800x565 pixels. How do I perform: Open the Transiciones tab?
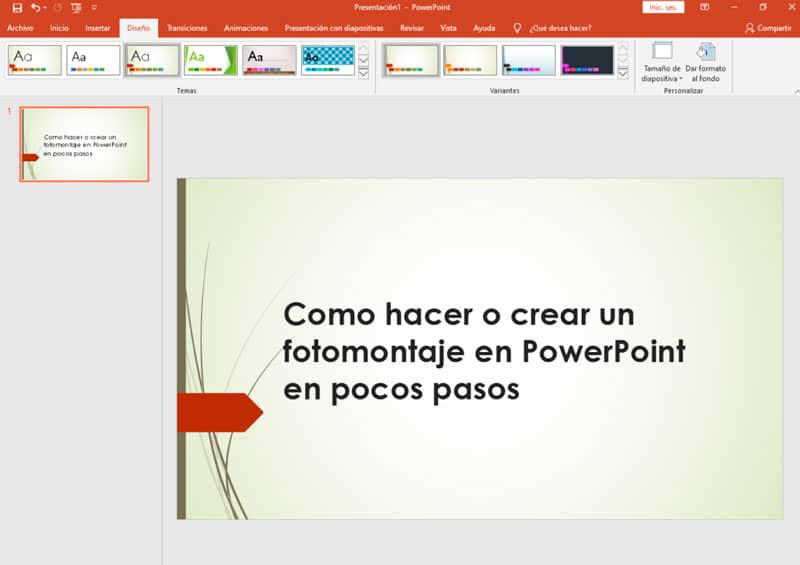click(187, 28)
